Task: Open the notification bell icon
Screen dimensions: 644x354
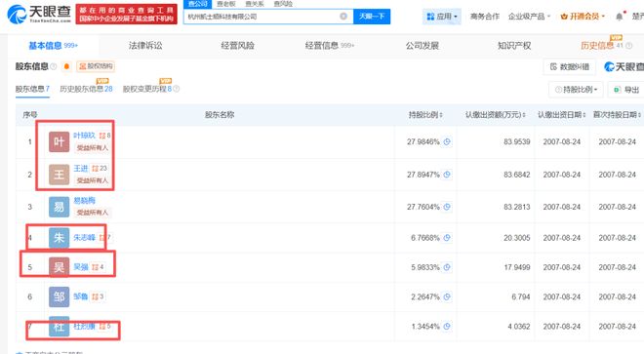Action: click(x=620, y=17)
